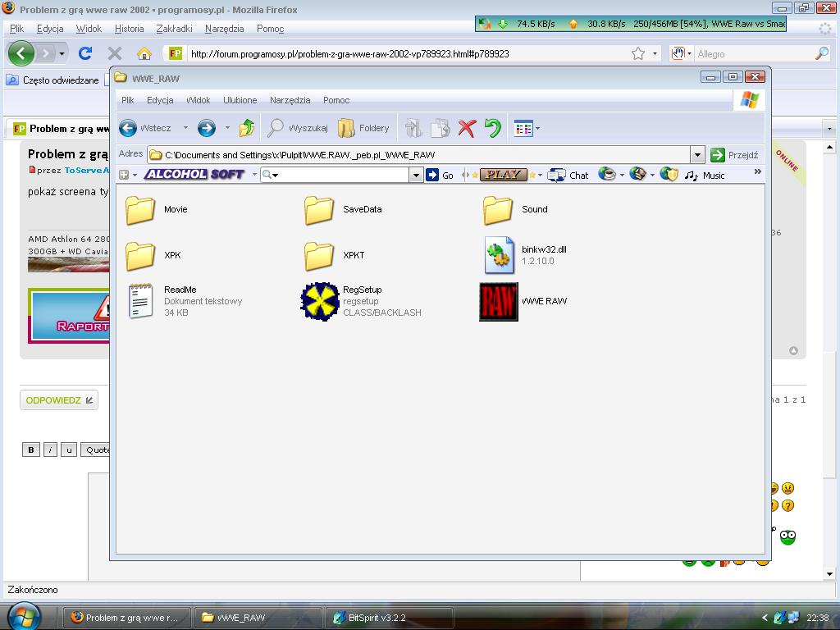Click the Firefox search magnifier icon

coord(822,53)
